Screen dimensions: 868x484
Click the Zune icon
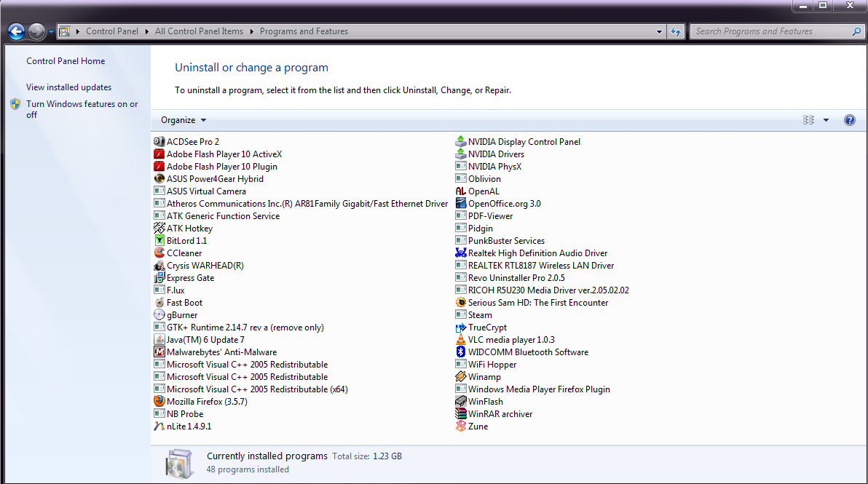[460, 427]
